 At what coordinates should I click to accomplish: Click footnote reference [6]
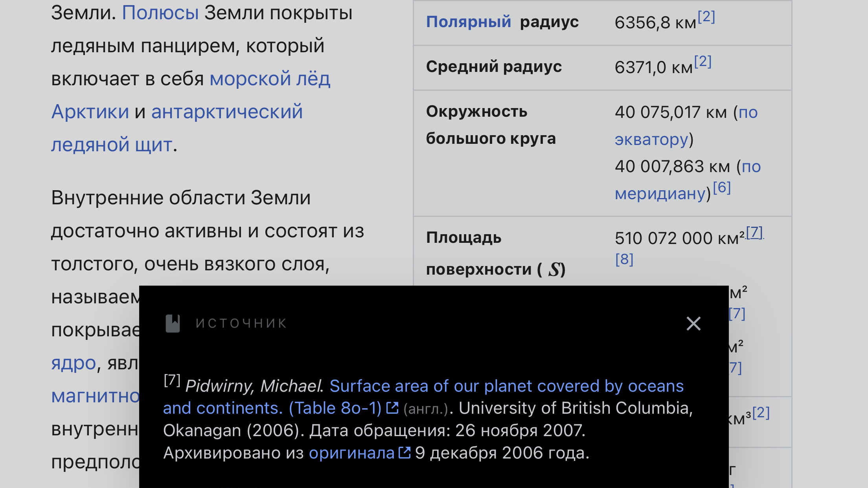(722, 187)
